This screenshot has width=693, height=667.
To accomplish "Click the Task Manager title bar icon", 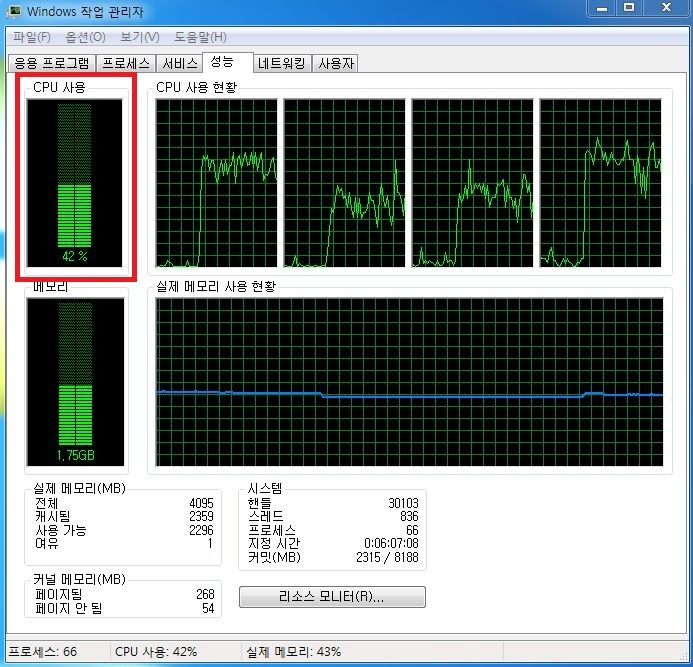I will point(14,11).
